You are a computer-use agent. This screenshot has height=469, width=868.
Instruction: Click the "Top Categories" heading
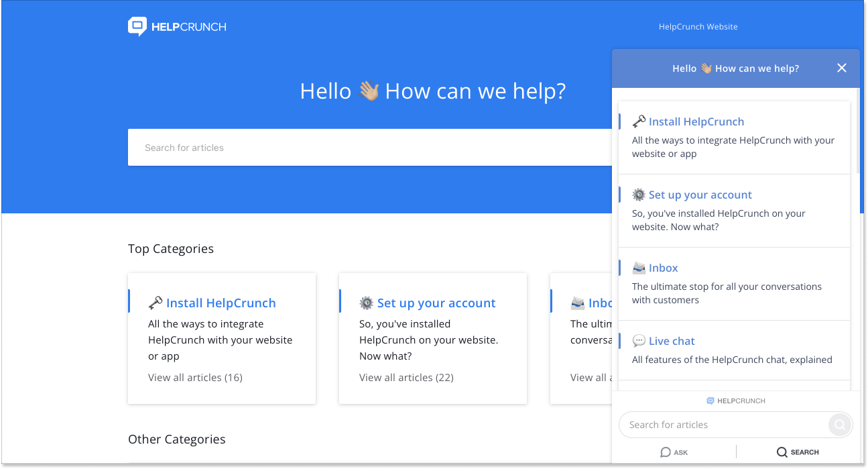[171, 249]
